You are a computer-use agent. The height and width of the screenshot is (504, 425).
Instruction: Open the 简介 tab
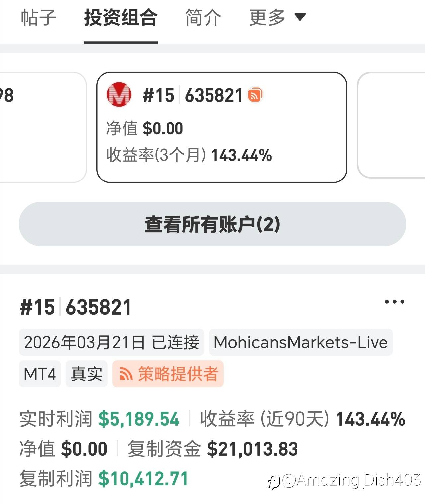click(203, 17)
